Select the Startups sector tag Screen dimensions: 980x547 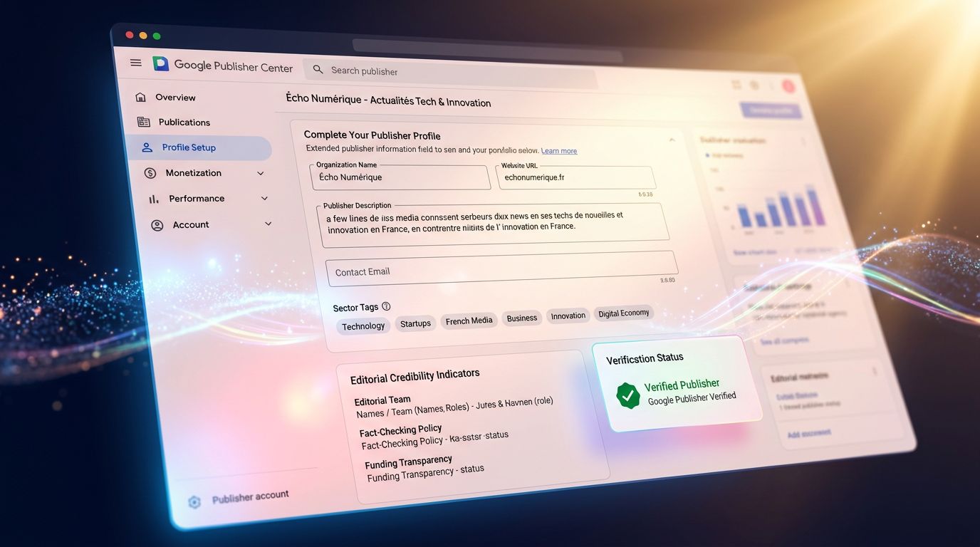(415, 323)
